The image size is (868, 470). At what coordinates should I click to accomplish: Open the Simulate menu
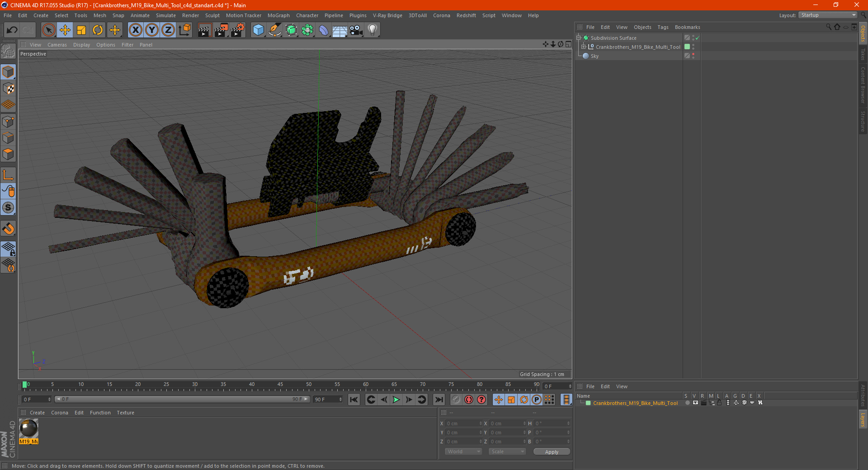(x=166, y=15)
